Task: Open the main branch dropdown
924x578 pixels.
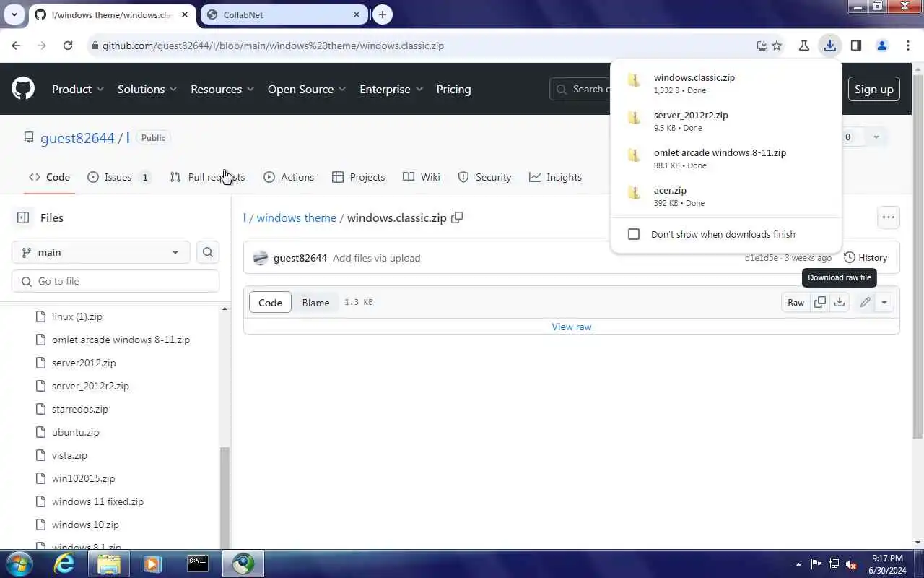Action: point(101,252)
